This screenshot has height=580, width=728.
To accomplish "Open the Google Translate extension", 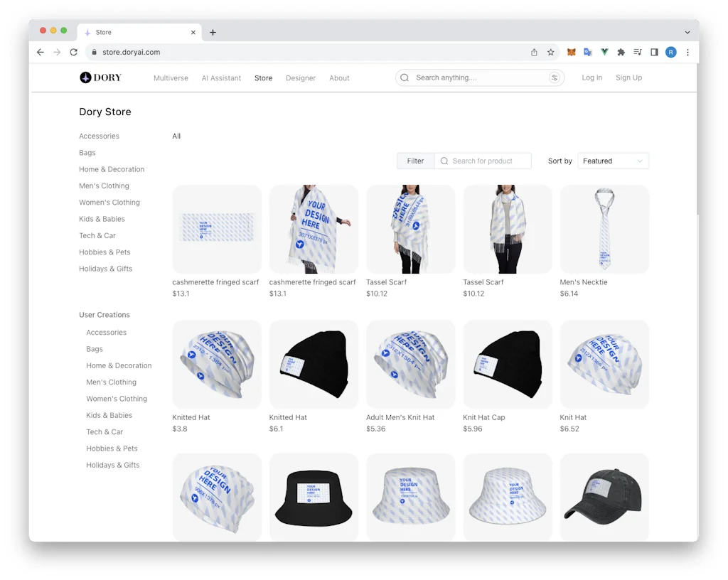I will pyautogui.click(x=588, y=53).
